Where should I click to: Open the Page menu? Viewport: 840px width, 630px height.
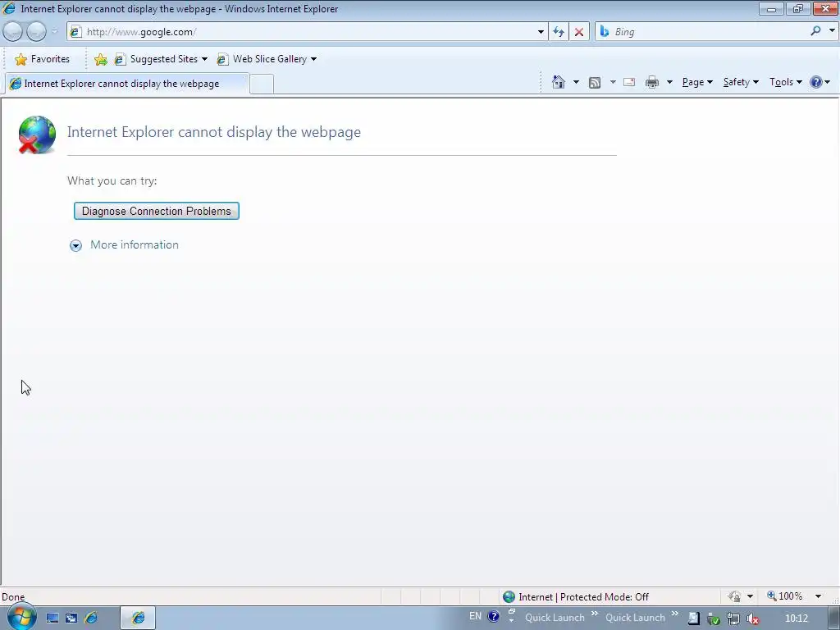click(x=697, y=82)
